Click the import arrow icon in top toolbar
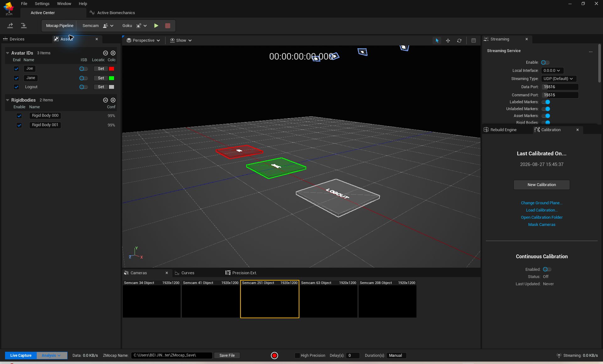 pyautogui.click(x=24, y=26)
